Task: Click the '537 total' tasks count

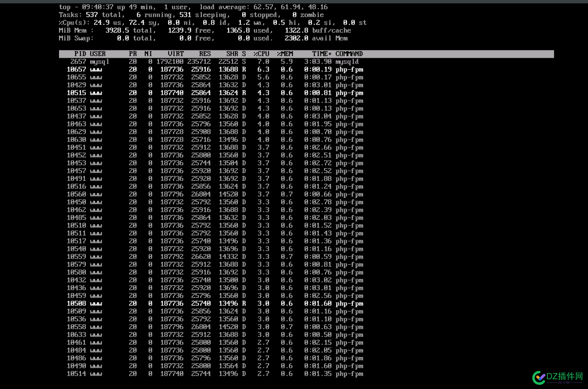Action: (104, 15)
